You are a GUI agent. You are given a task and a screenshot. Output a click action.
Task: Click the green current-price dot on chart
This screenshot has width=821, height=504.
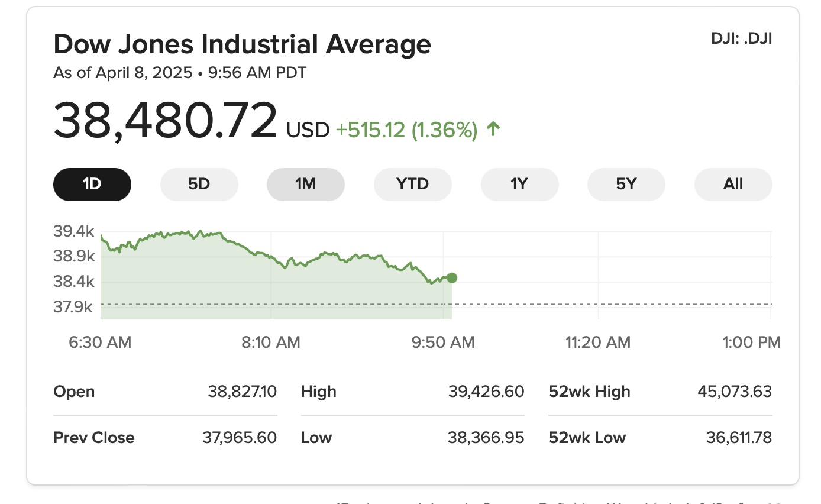click(452, 278)
